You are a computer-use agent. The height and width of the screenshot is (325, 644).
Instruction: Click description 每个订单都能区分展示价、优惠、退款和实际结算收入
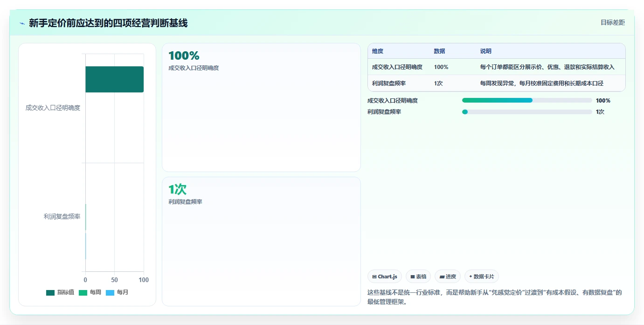coord(547,67)
